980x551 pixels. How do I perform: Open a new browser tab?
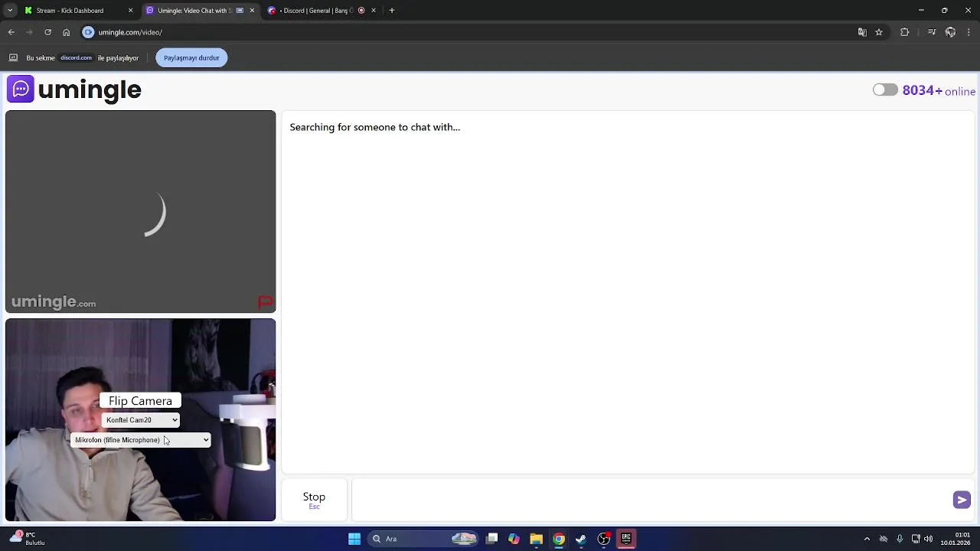392,11
